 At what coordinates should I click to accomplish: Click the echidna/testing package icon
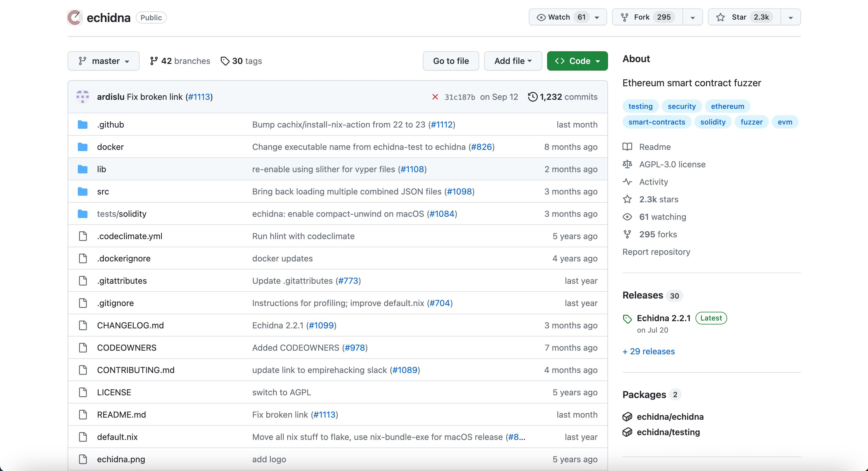point(627,432)
